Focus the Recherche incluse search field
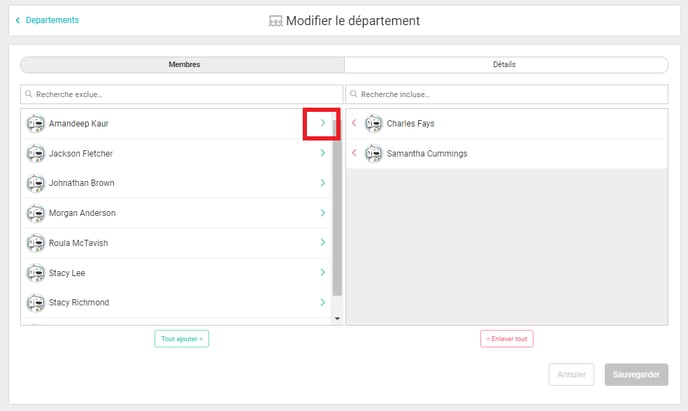Image resolution: width=688 pixels, height=411 pixels. pyautogui.click(x=507, y=94)
